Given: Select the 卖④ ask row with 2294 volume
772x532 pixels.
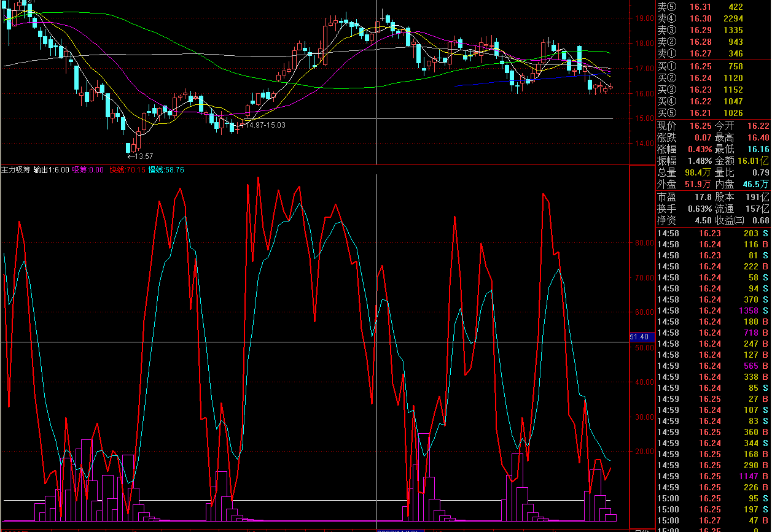Looking at the screenshot, I should point(713,19).
